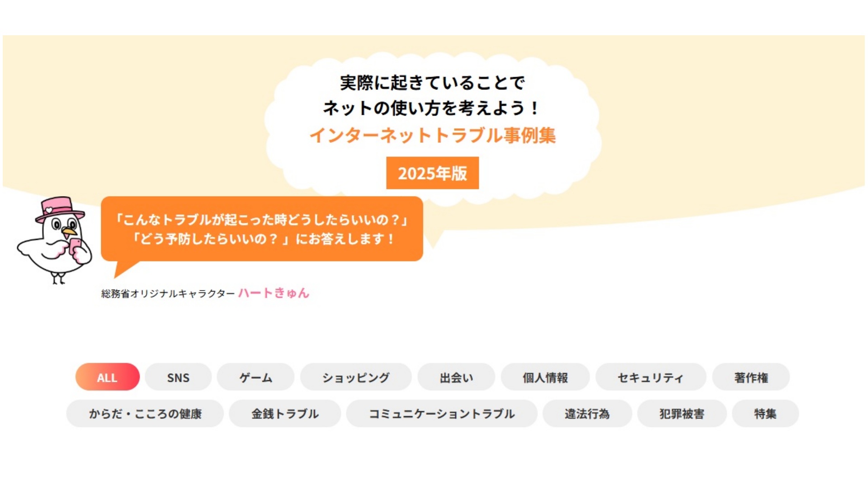Click the ハートきゅん bird character image
The height and width of the screenshot is (488, 868).
click(55, 240)
